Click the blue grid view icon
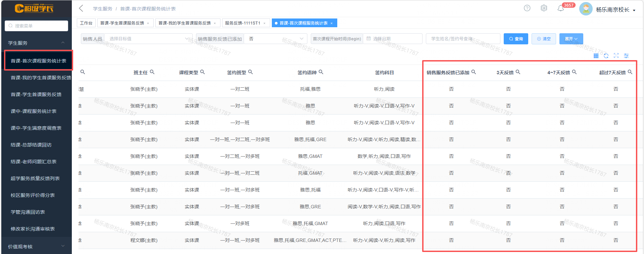The width and height of the screenshot is (644, 254). coord(596,56)
